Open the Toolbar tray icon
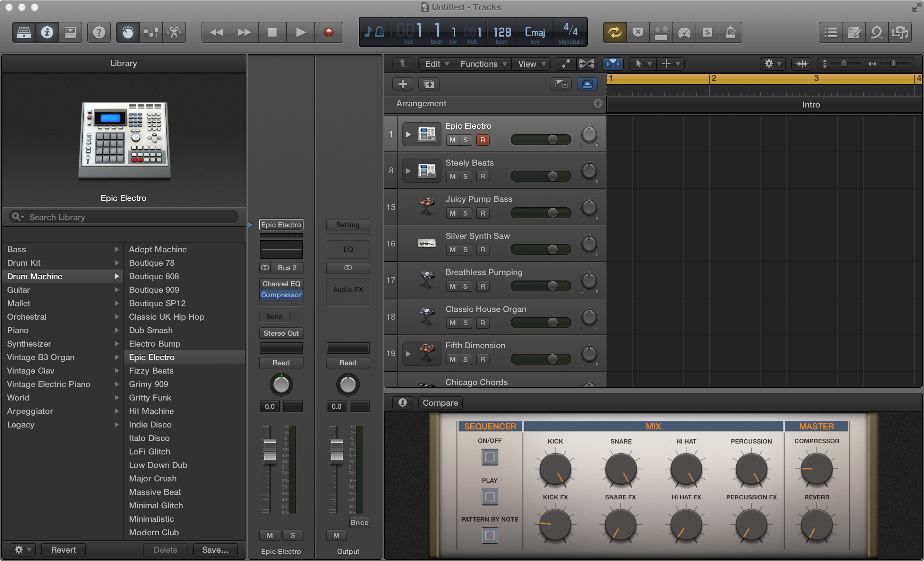Image resolution: width=924 pixels, height=561 pixels. coord(70,33)
